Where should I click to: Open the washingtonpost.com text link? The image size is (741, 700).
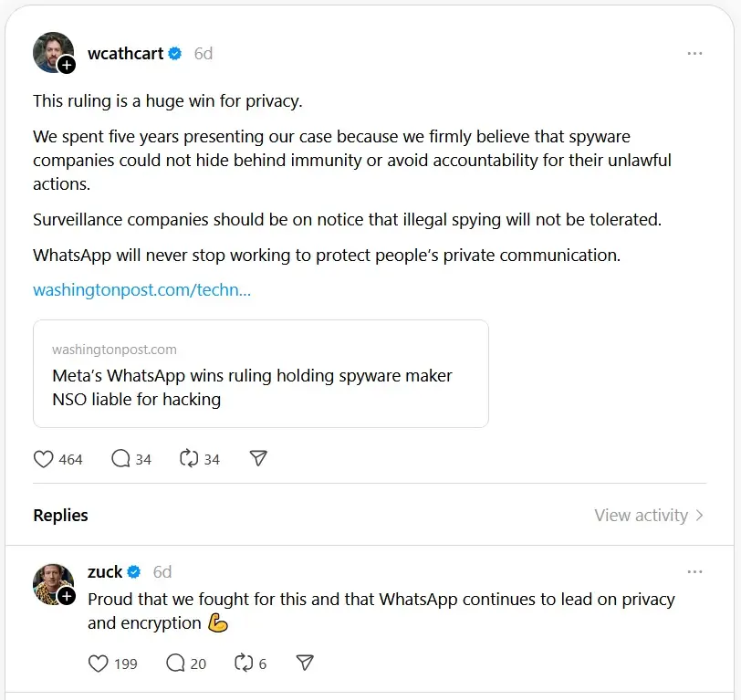point(141,290)
